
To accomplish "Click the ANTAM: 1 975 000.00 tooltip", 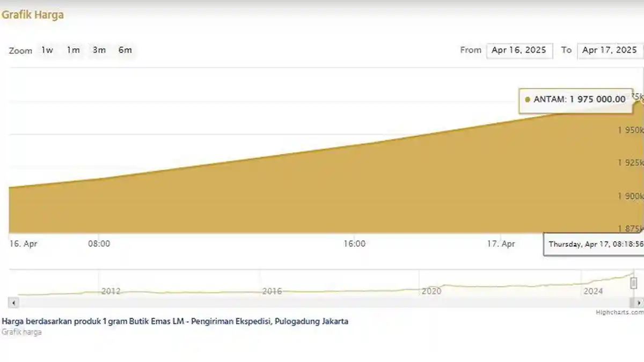I will coord(575,100).
